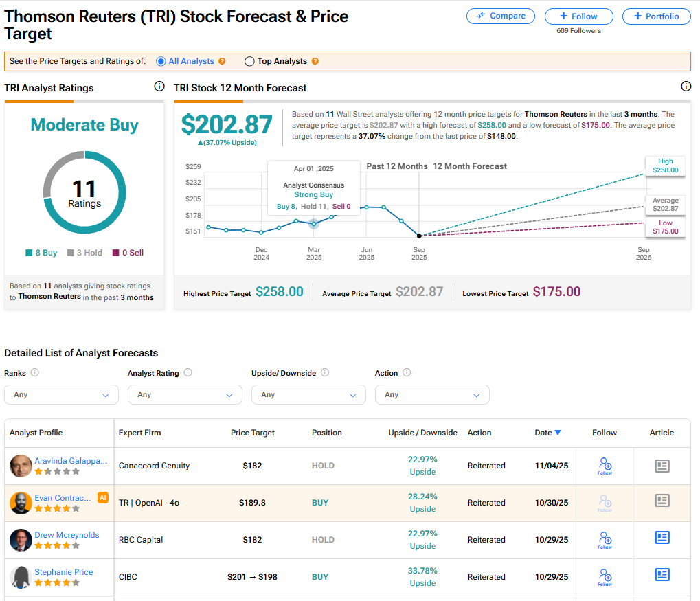Image resolution: width=700 pixels, height=601 pixels.
Task: Click the help icon next to Ranks
Action: (35, 373)
